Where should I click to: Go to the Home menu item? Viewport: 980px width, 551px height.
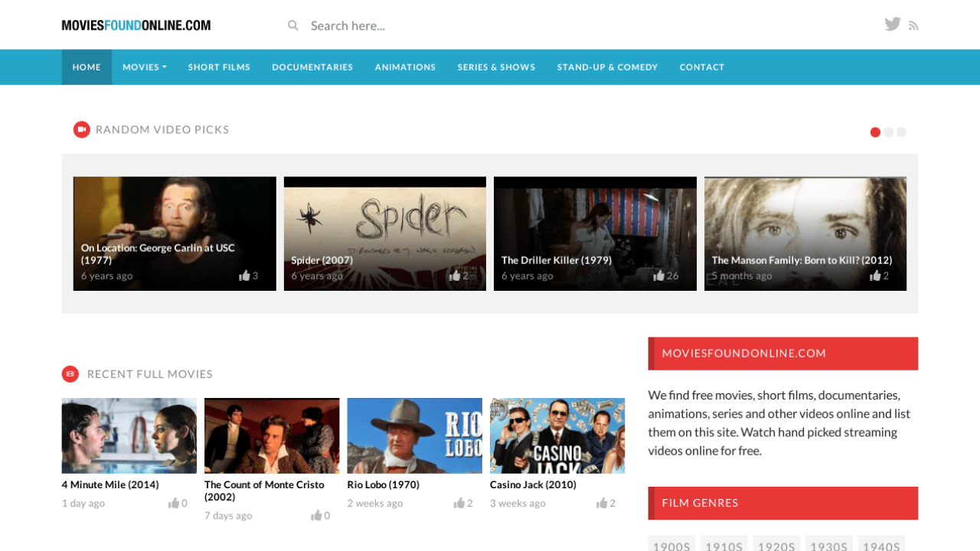87,67
